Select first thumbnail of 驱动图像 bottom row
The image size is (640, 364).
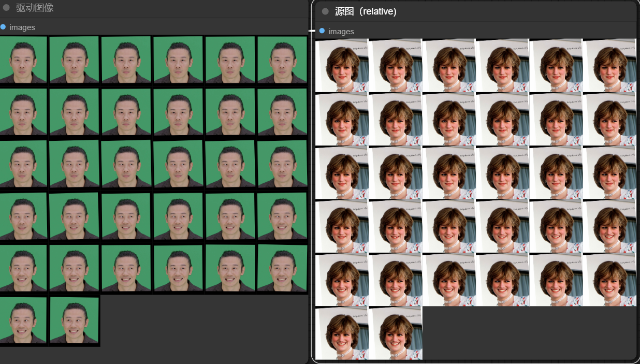click(23, 320)
